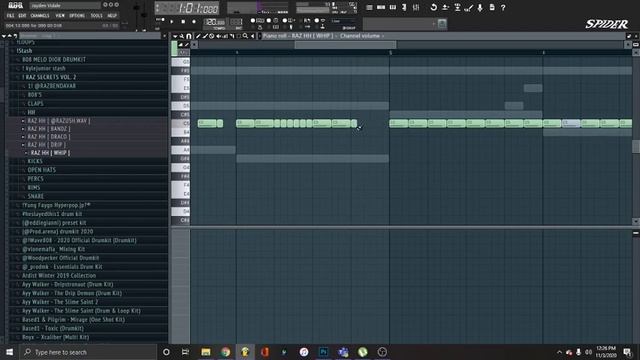Select the Delete tool in piano roll
The width and height of the screenshot is (640, 360).
[x=211, y=36]
